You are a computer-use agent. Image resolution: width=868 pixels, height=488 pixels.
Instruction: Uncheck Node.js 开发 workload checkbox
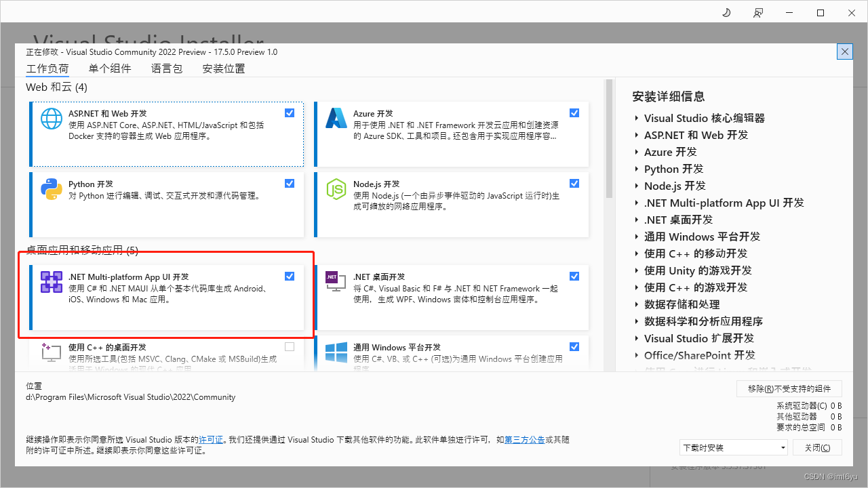click(x=574, y=183)
